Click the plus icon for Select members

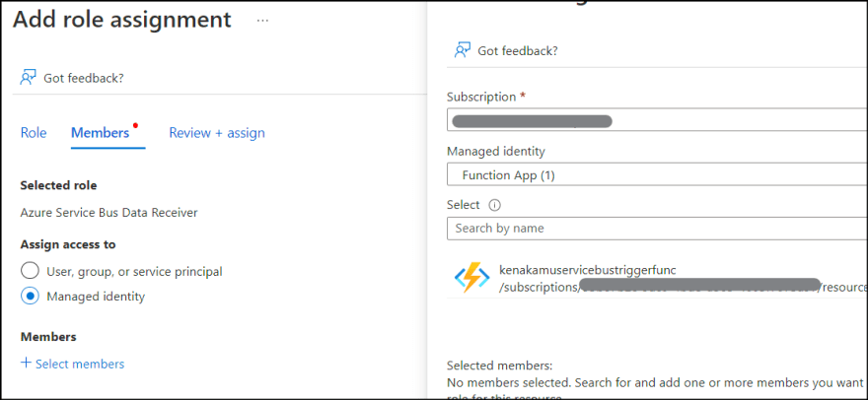(26, 363)
